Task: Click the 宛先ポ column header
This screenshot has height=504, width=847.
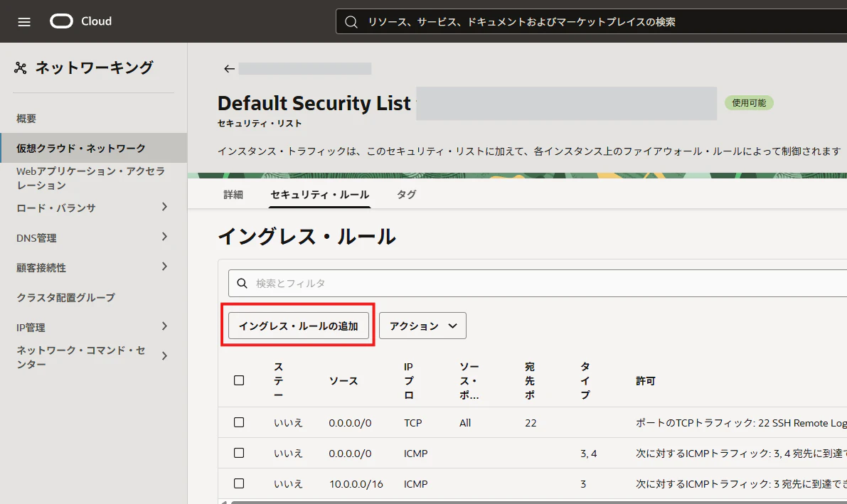Action: click(x=530, y=381)
